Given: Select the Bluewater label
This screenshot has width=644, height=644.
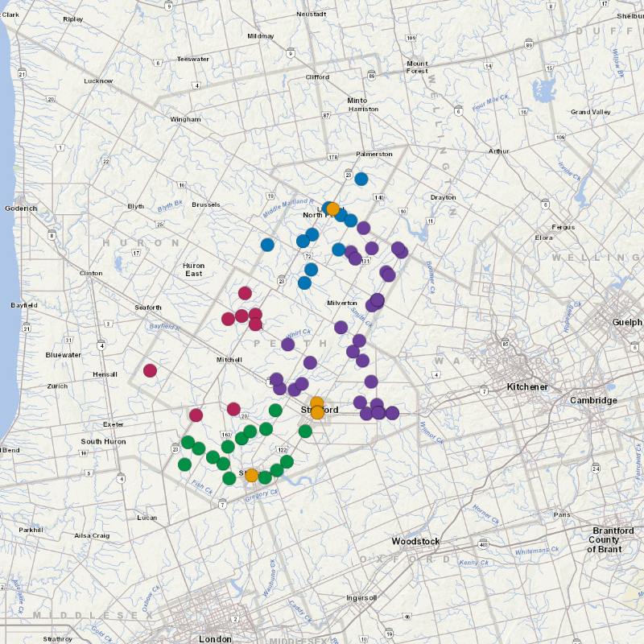Looking at the screenshot, I should click(64, 355).
